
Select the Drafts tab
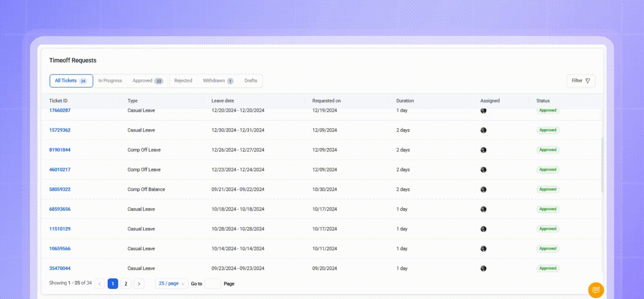point(251,81)
